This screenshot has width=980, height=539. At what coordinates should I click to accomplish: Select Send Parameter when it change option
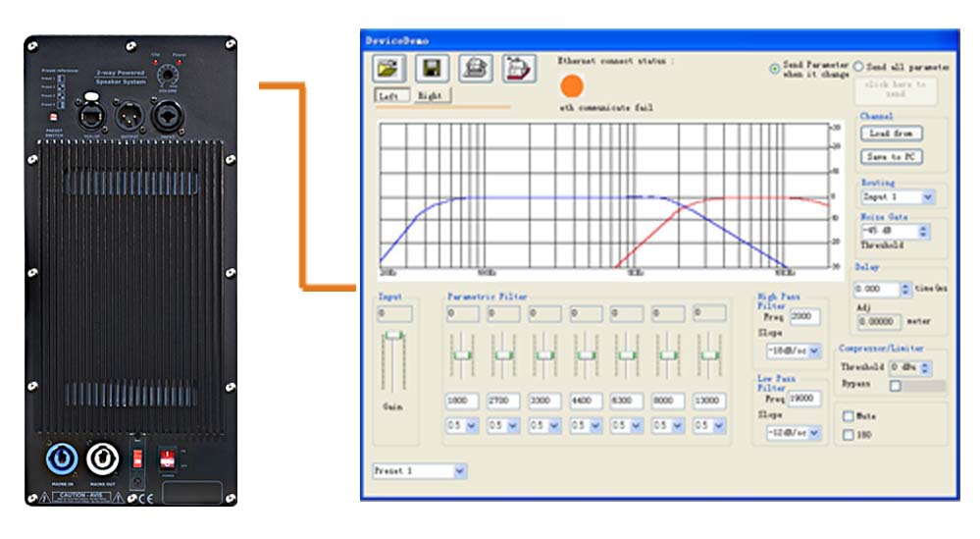[774, 69]
